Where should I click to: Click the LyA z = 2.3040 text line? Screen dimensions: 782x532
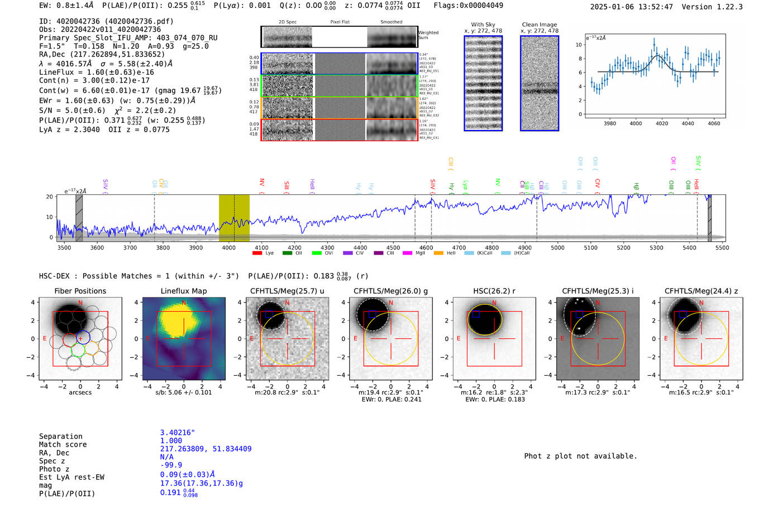click(69, 130)
